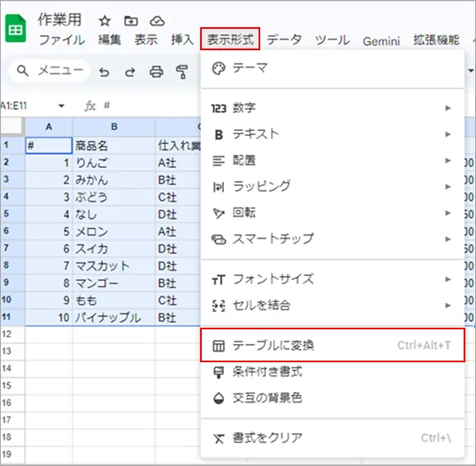
Task: Click the select-all corner box
Action: click(12, 125)
